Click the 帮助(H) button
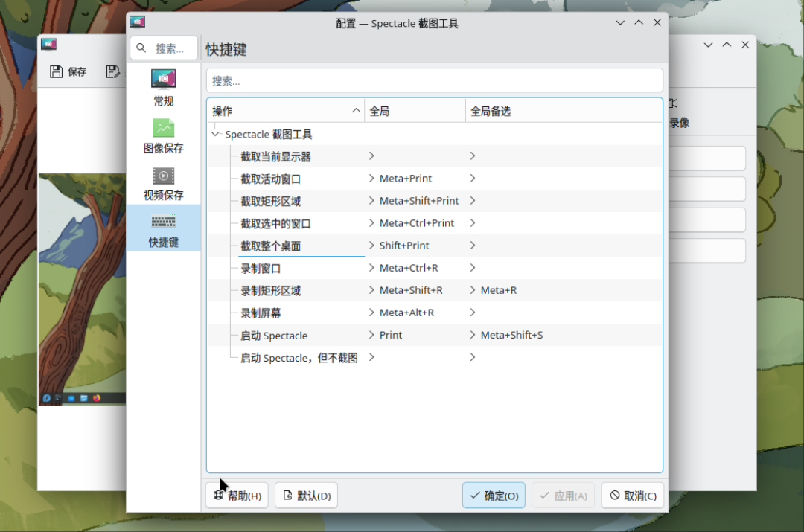This screenshot has width=804, height=532. coord(237,496)
